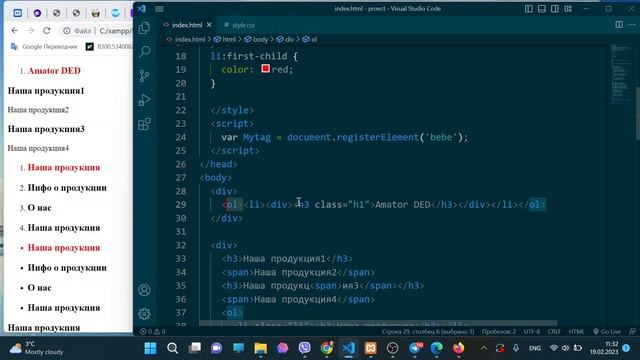This screenshot has width=640, height=360.
Task: Open the clock showing 19.02.2023
Action: 604,348
